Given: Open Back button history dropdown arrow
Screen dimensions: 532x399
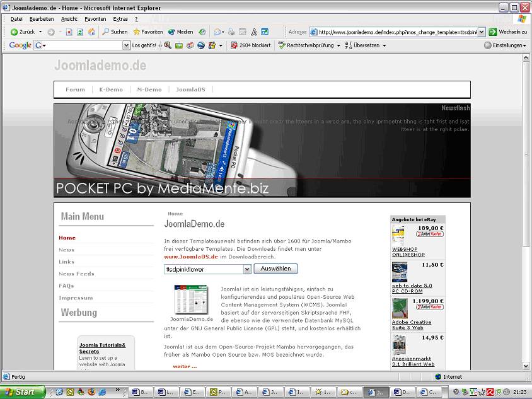Looking at the screenshot, I should [x=40, y=32].
